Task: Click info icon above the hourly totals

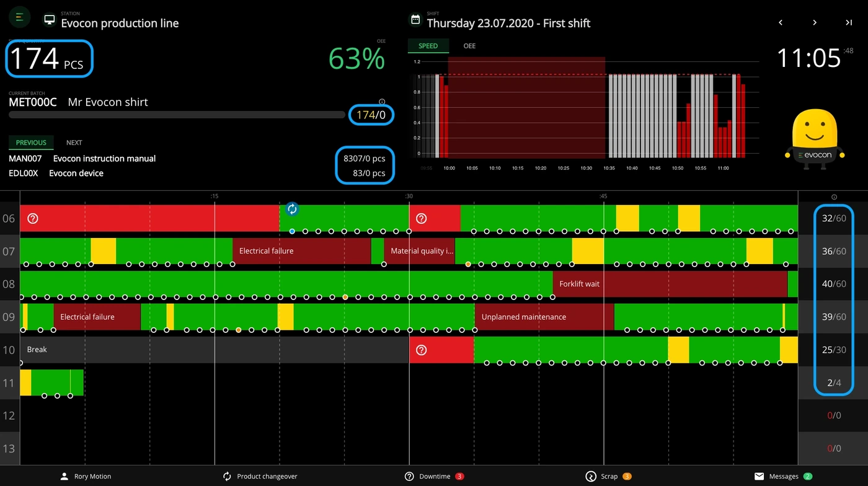Action: pos(834,197)
